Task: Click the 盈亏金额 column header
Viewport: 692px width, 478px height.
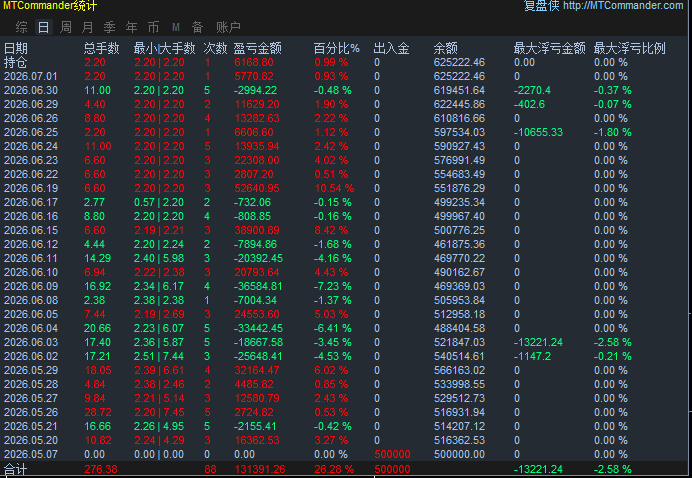Action: pos(257,48)
